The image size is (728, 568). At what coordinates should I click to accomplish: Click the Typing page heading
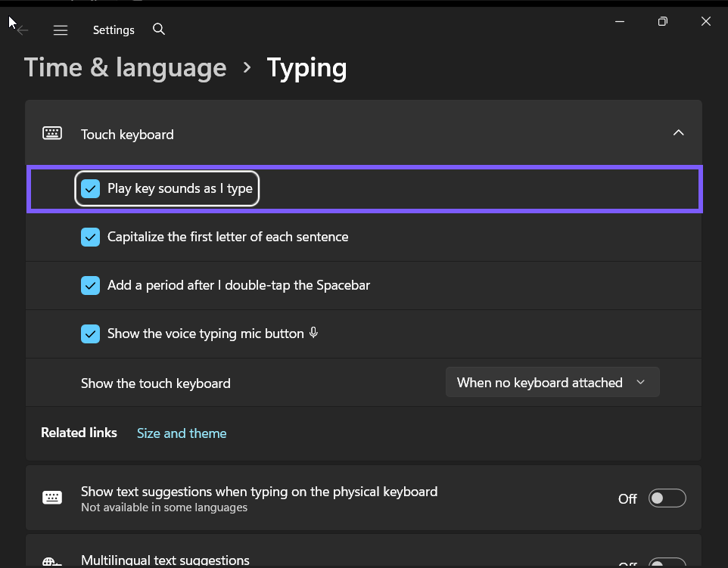307,69
